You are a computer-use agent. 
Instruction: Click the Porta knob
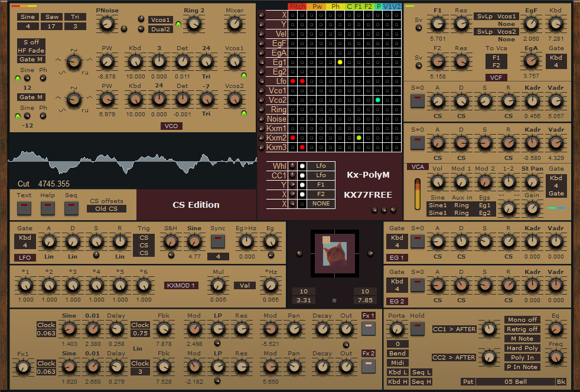396,329
